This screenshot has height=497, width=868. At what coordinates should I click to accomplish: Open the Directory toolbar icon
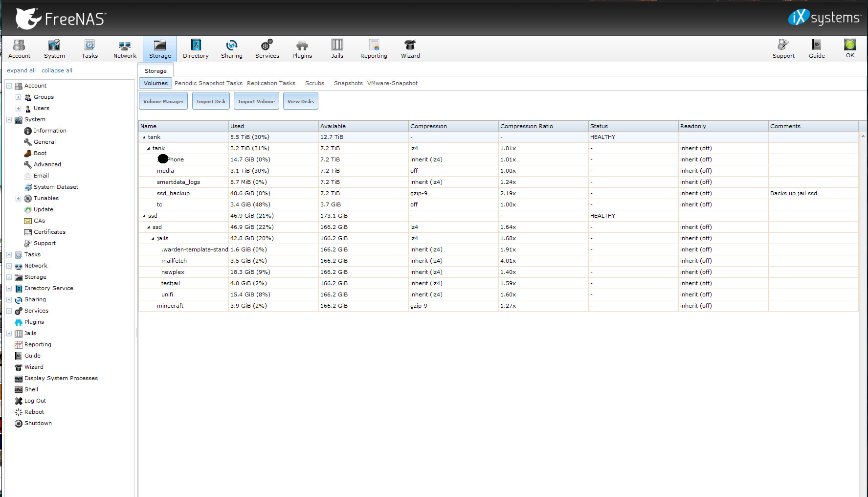pyautogui.click(x=196, y=48)
